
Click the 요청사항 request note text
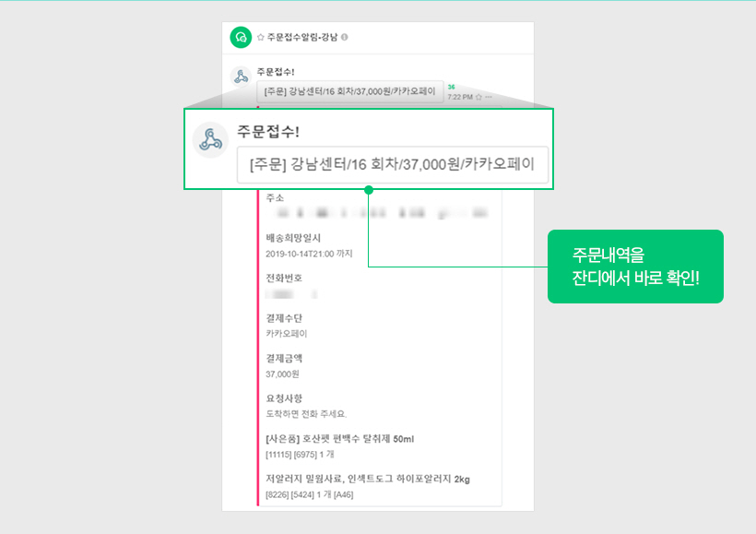306,413
